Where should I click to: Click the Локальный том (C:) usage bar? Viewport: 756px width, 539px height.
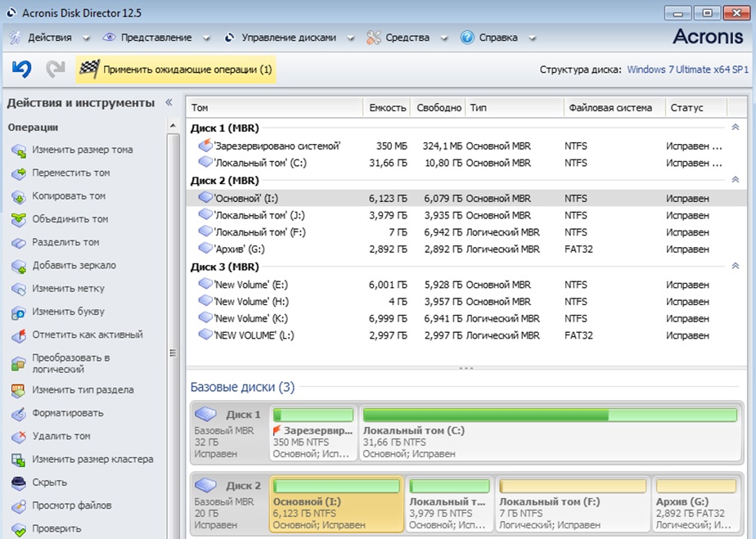(x=550, y=415)
